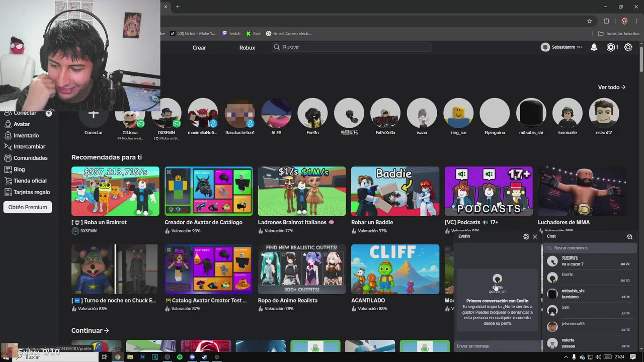The height and width of the screenshot is (362, 644).
Task: Open the Robar un Baddie game
Action: click(x=395, y=191)
